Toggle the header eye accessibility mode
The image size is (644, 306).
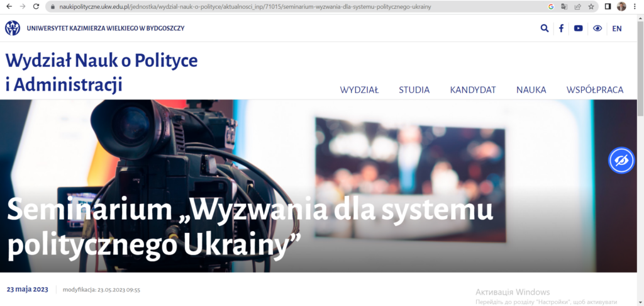[597, 28]
